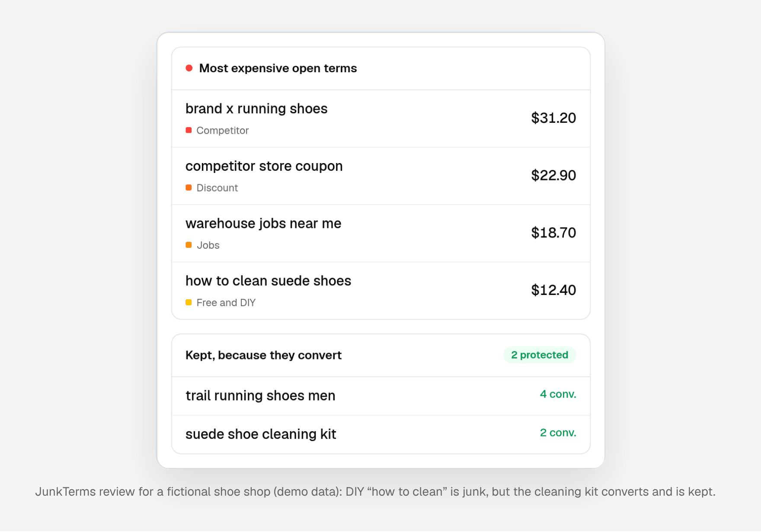
Task: Click the red dot beside Most expensive open terms
Action: (189, 68)
